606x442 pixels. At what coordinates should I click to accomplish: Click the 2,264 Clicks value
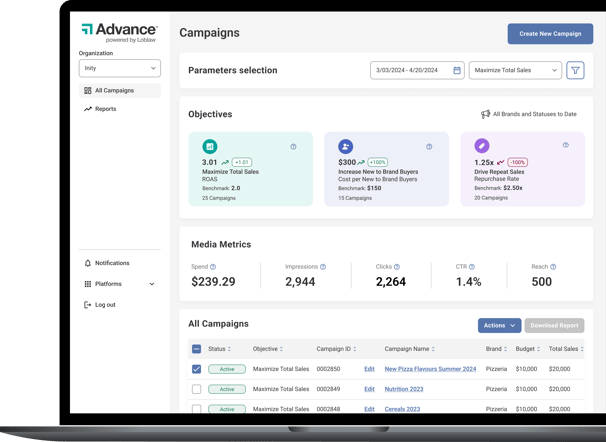pyautogui.click(x=391, y=282)
